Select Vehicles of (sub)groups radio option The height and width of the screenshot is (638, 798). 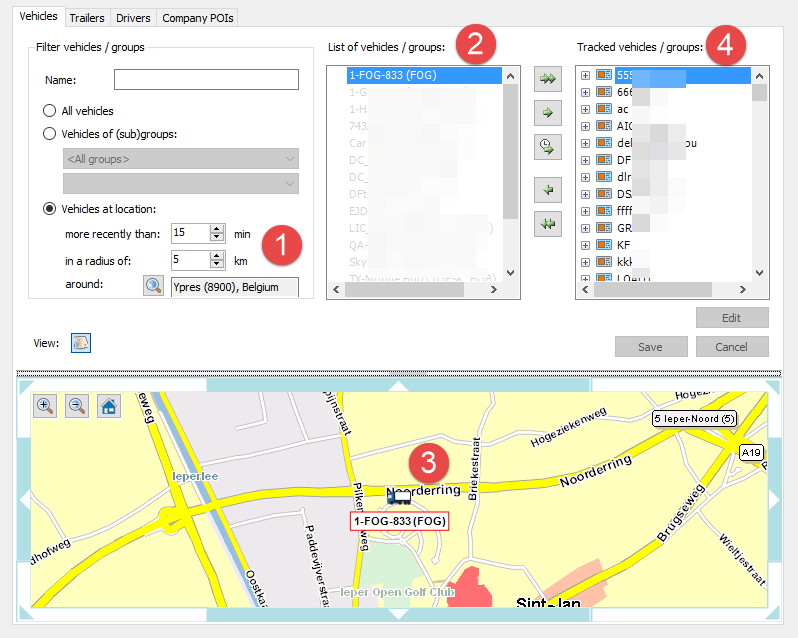(49, 133)
